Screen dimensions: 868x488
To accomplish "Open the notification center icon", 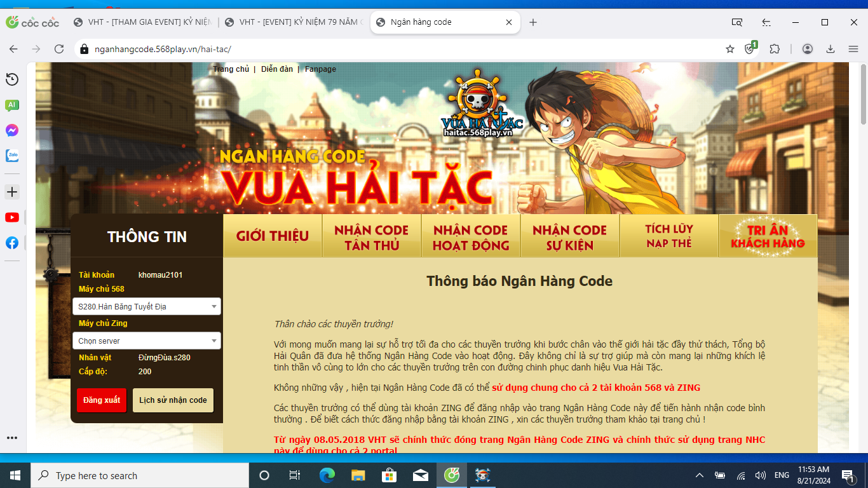I will pyautogui.click(x=848, y=475).
